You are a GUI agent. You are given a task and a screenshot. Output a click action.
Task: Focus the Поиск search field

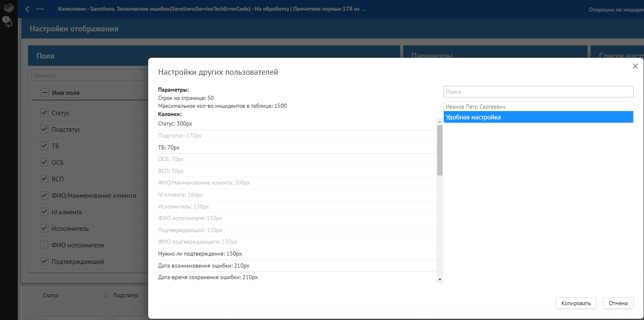point(538,92)
